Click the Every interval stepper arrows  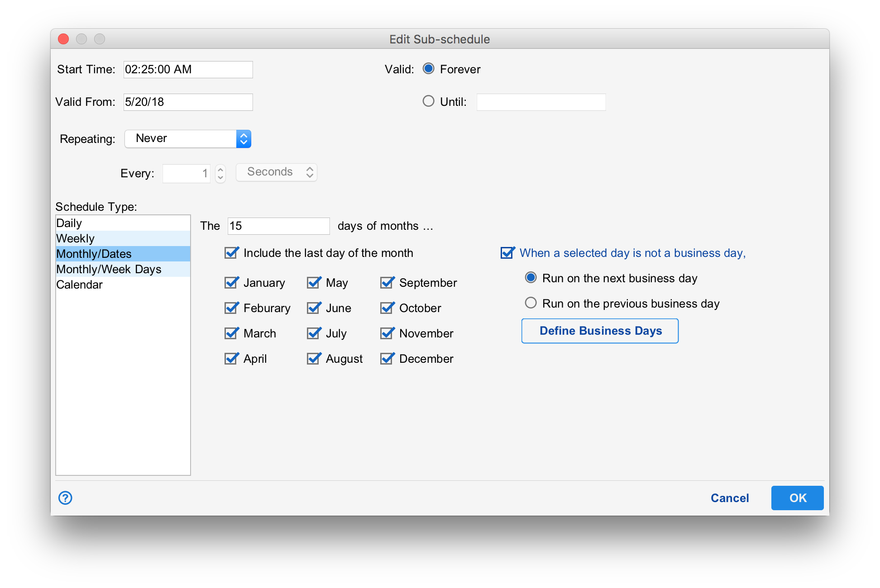coord(220,173)
